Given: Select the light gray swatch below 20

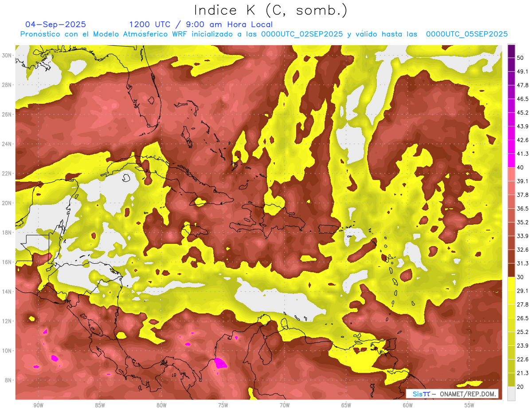Looking at the screenshot, I should (511, 394).
